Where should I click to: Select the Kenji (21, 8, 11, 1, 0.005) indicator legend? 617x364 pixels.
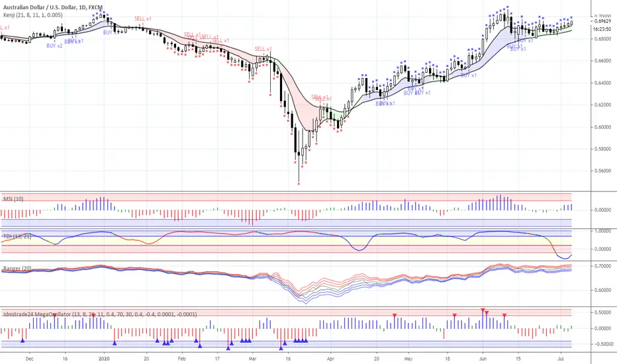click(32, 15)
